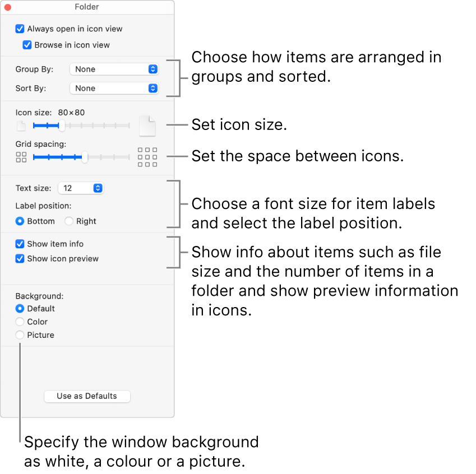The width and height of the screenshot is (476, 474).
Task: Close the Folder view options window
Action: coord(8,7)
